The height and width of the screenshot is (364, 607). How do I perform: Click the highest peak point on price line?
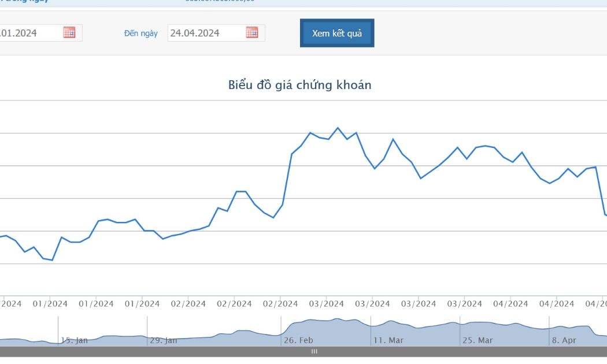[338, 128]
